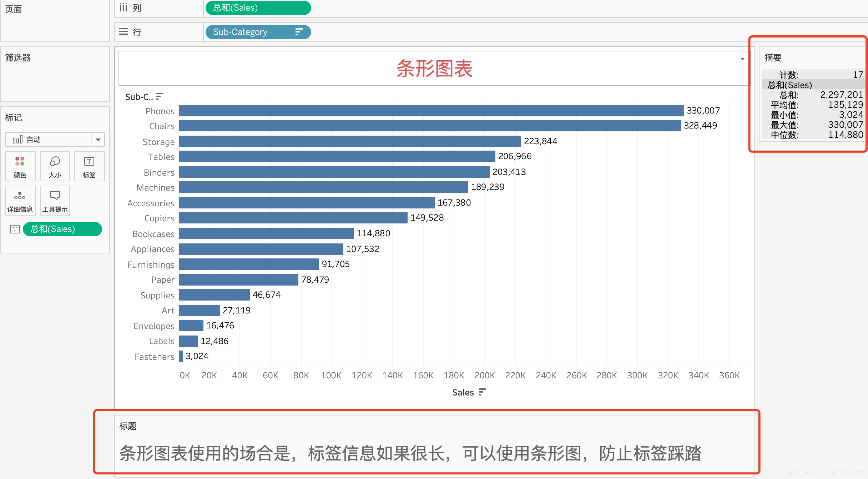The width and height of the screenshot is (868, 479).
Task: Click the caption text below chart
Action: [410, 453]
